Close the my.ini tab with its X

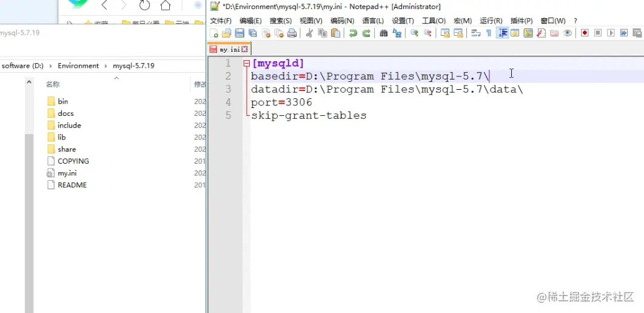point(244,49)
